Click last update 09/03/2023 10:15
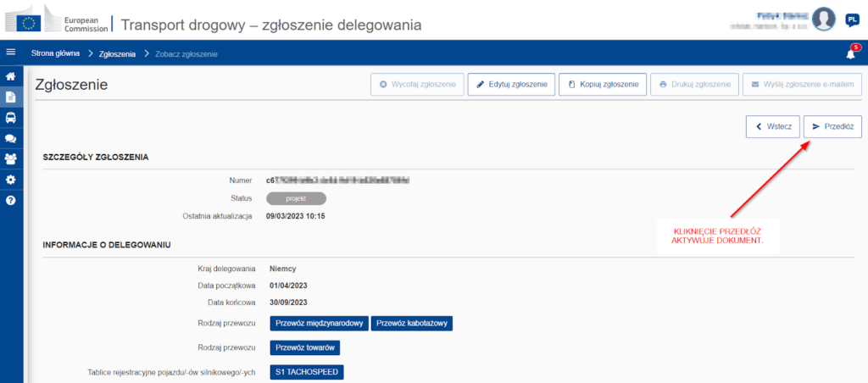The image size is (868, 383). tap(296, 216)
